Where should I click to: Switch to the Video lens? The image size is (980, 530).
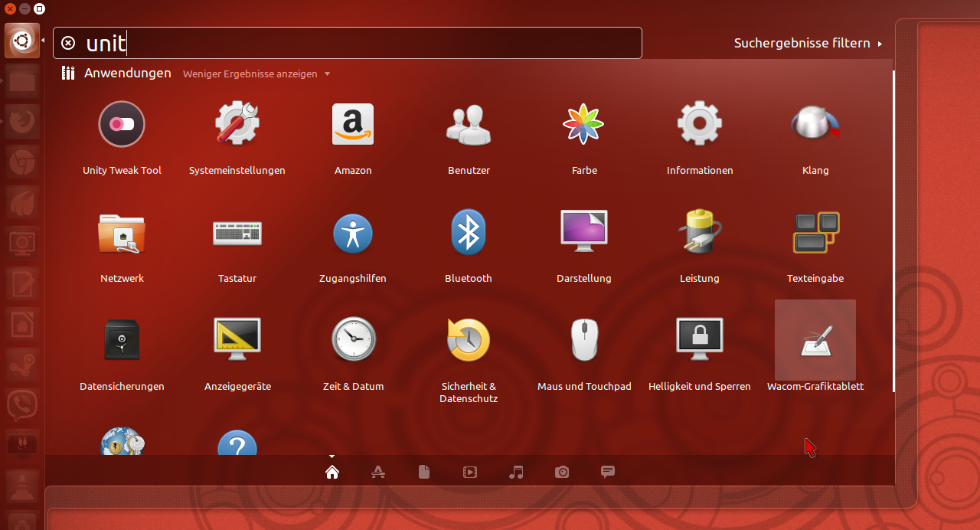(x=470, y=472)
